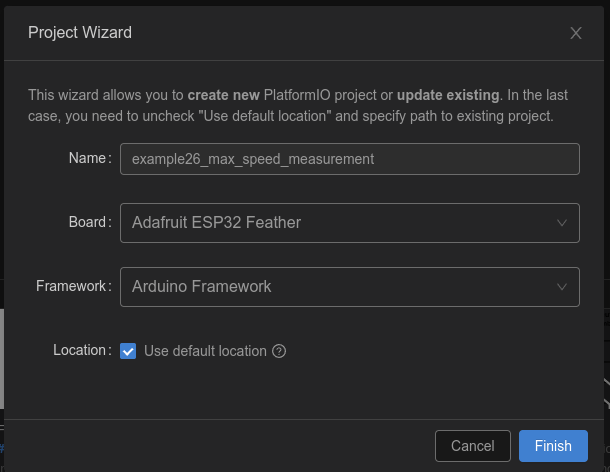The height and width of the screenshot is (472, 610).
Task: Click the Arduino Framework selection box
Action: point(330,287)
